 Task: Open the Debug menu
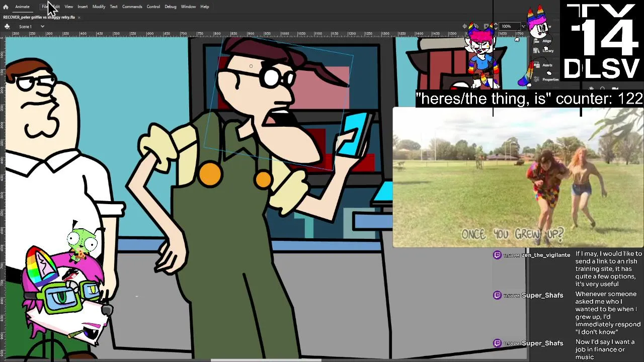[x=171, y=7]
